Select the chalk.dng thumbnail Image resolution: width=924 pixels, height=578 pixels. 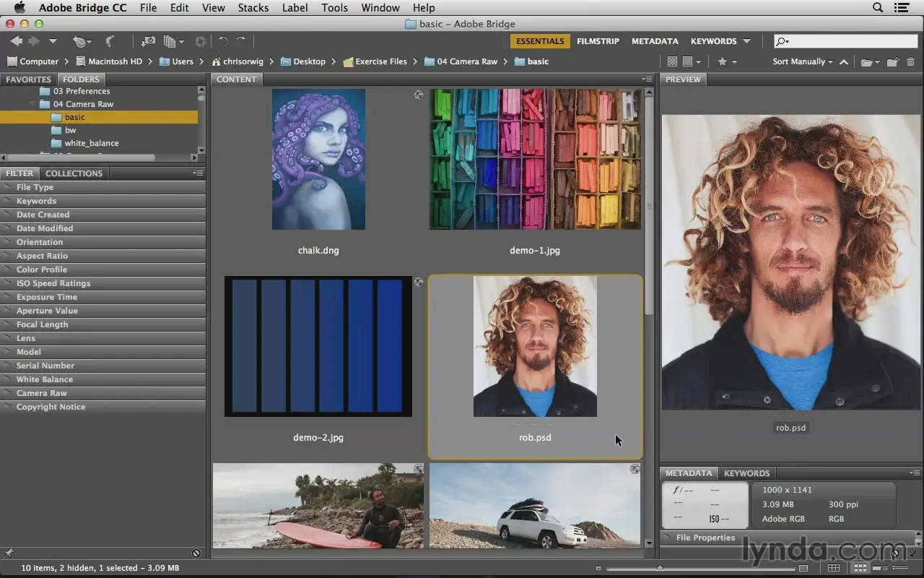coord(318,160)
